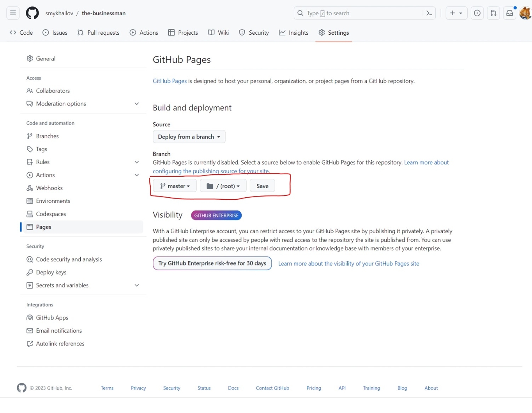Image resolution: width=532 pixels, height=413 pixels.
Task: Switch to the Issues tab
Action: point(55,33)
